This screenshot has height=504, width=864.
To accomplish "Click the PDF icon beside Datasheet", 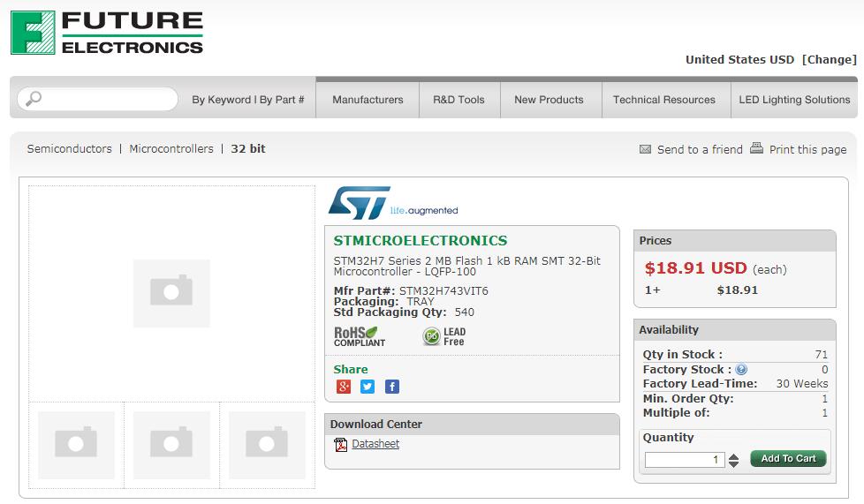I will pos(340,444).
